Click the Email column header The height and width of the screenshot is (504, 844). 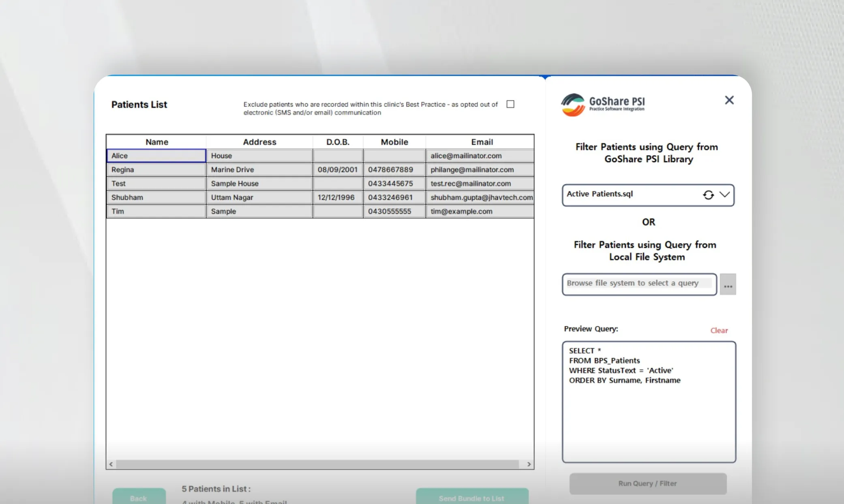tap(481, 142)
